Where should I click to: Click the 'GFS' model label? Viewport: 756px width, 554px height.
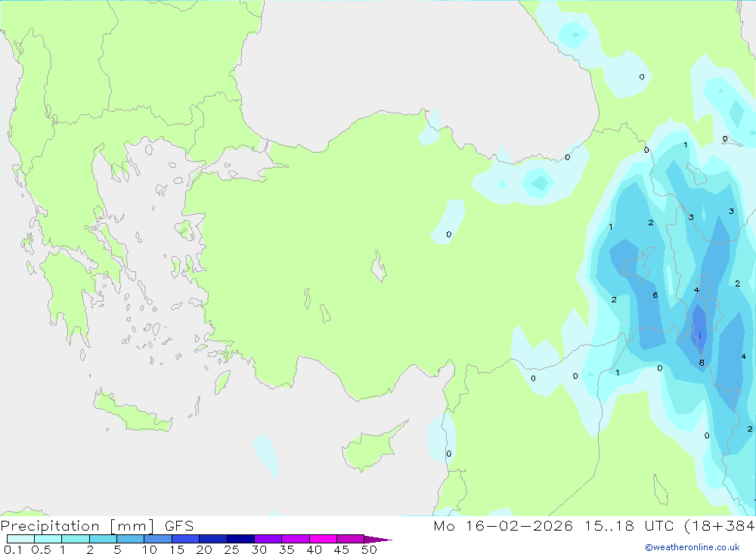point(179,526)
